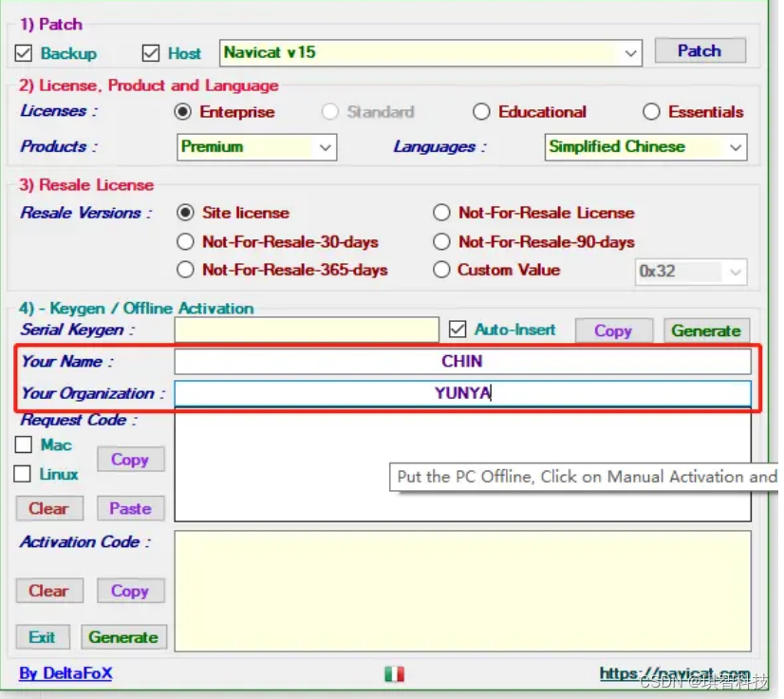Generate a serial key

[706, 331]
